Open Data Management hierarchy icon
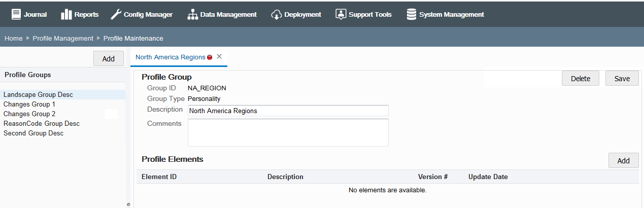The image size is (644, 208). click(x=192, y=14)
